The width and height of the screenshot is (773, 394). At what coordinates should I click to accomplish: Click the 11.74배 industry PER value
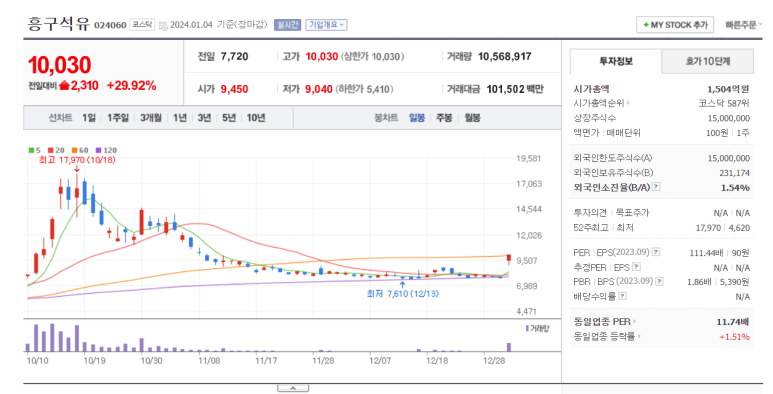pyautogui.click(x=733, y=322)
